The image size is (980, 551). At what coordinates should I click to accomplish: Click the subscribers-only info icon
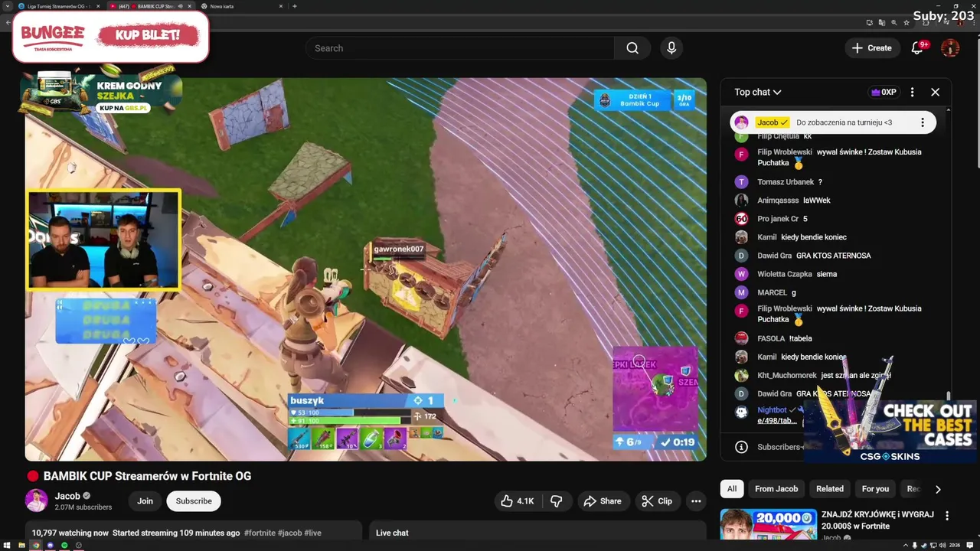tap(741, 447)
